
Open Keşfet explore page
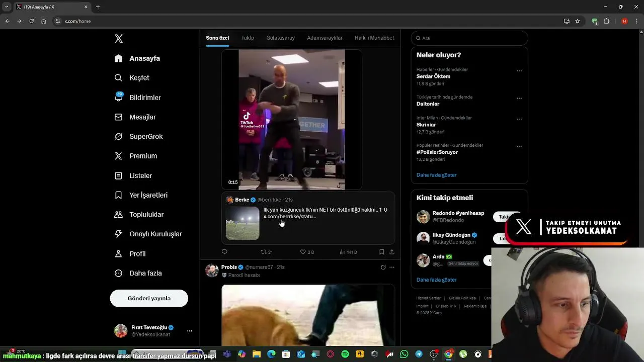(132, 78)
